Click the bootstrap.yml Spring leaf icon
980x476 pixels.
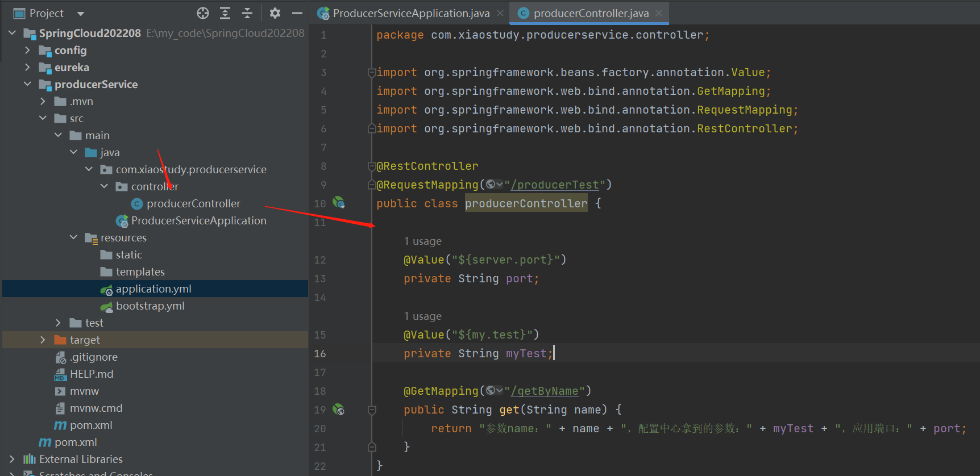[106, 307]
